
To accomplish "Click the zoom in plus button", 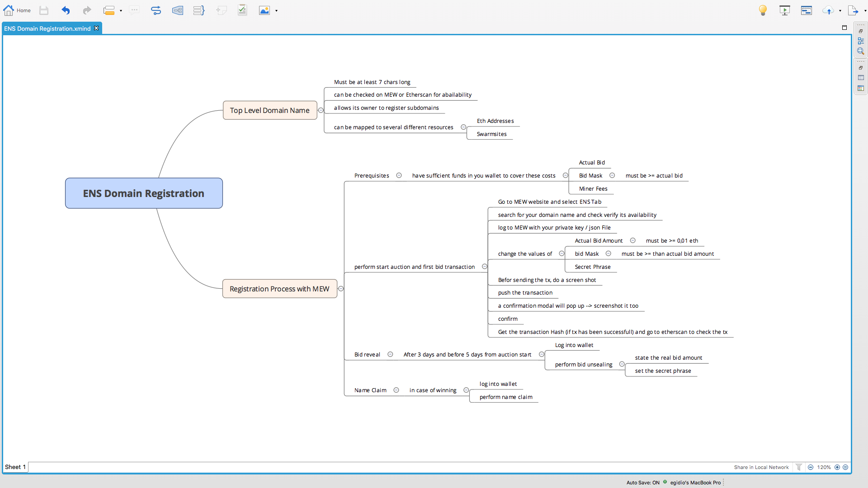I will [x=837, y=467].
